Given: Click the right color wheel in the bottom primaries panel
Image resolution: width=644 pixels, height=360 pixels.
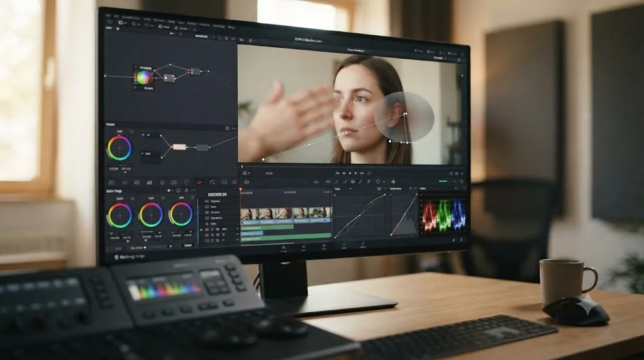Looking at the screenshot, I should coord(181,214).
